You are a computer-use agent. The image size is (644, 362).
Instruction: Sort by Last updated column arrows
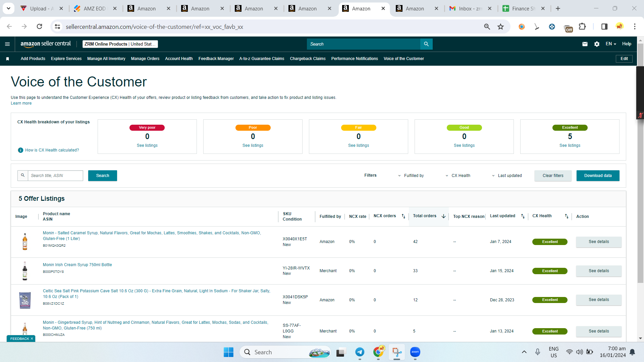point(523,216)
